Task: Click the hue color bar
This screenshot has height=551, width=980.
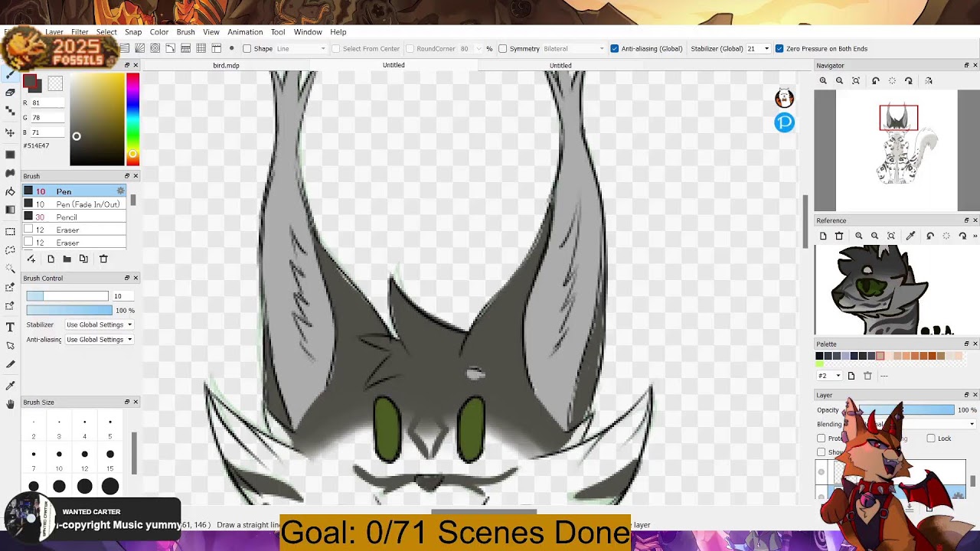Action: tap(132, 120)
